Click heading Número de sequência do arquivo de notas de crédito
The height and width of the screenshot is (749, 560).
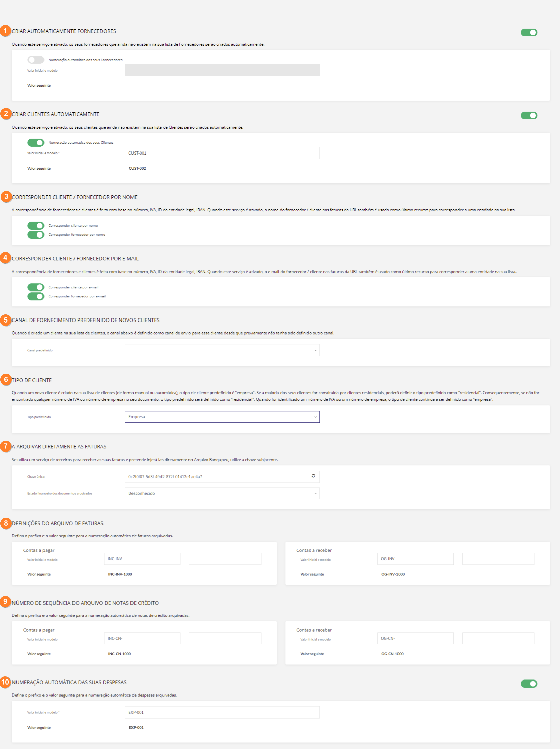(85, 603)
